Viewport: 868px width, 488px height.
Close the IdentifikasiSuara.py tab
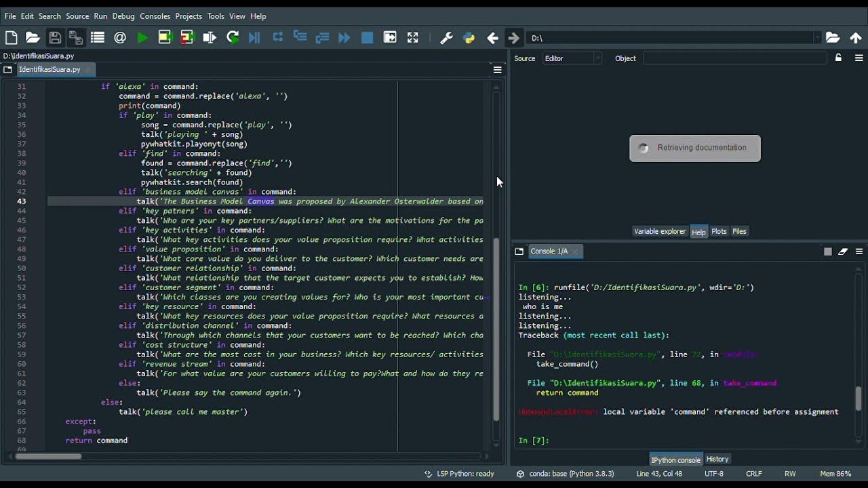coord(88,70)
